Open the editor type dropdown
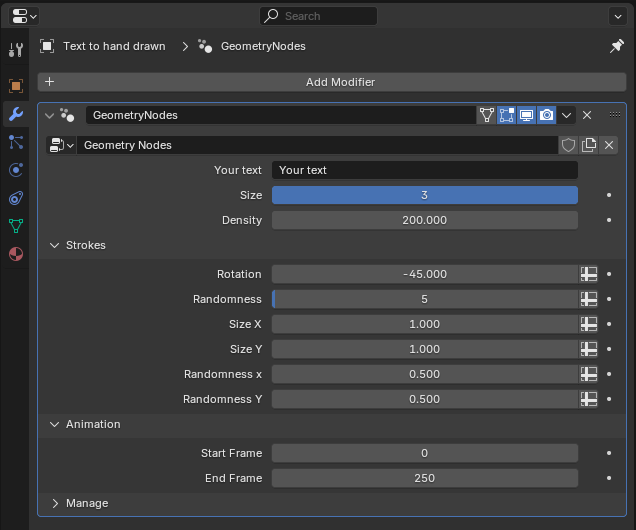 24,16
